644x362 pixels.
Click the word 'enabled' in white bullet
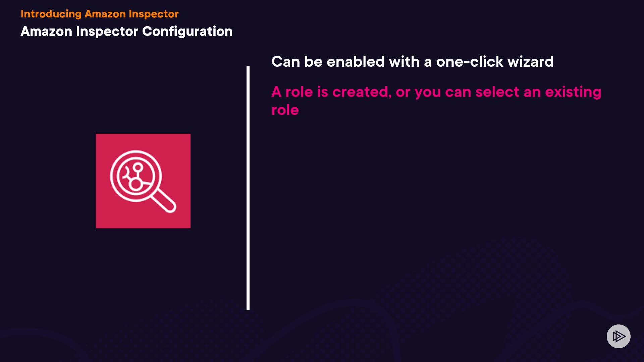355,62
